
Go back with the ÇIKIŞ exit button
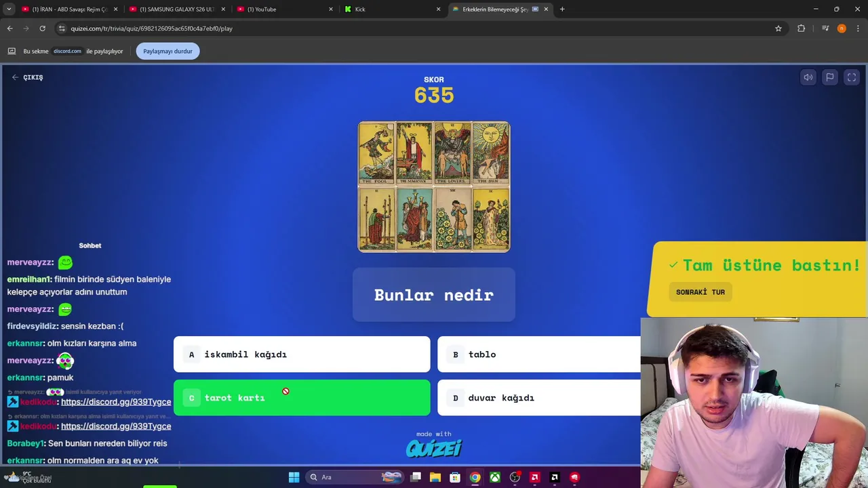pyautogui.click(x=27, y=77)
